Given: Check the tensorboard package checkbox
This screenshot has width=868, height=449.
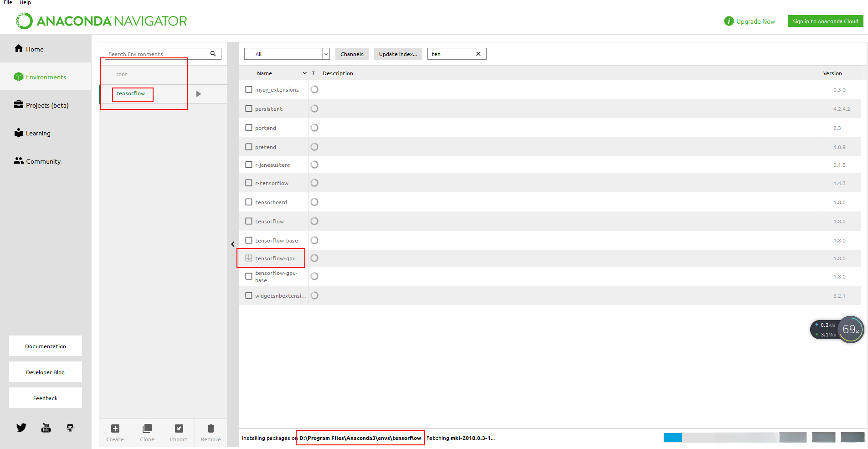Looking at the screenshot, I should point(249,202).
